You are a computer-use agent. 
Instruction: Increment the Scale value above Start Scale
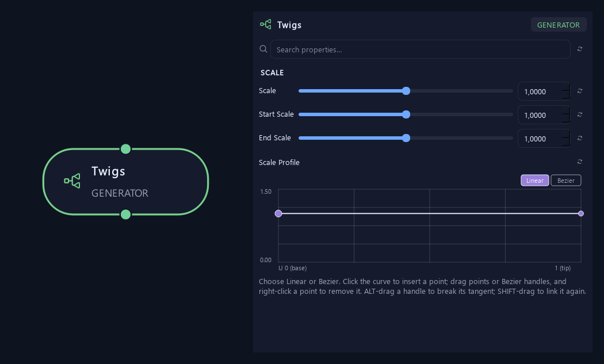tap(565, 87)
